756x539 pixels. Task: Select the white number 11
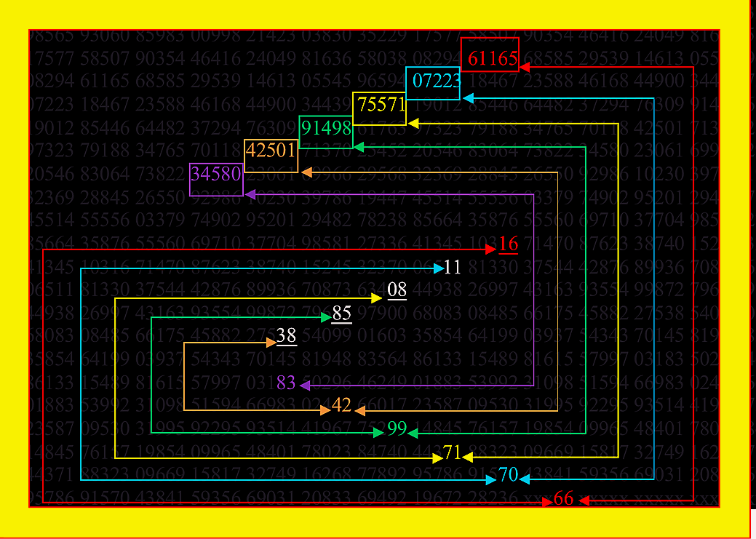pos(453,268)
